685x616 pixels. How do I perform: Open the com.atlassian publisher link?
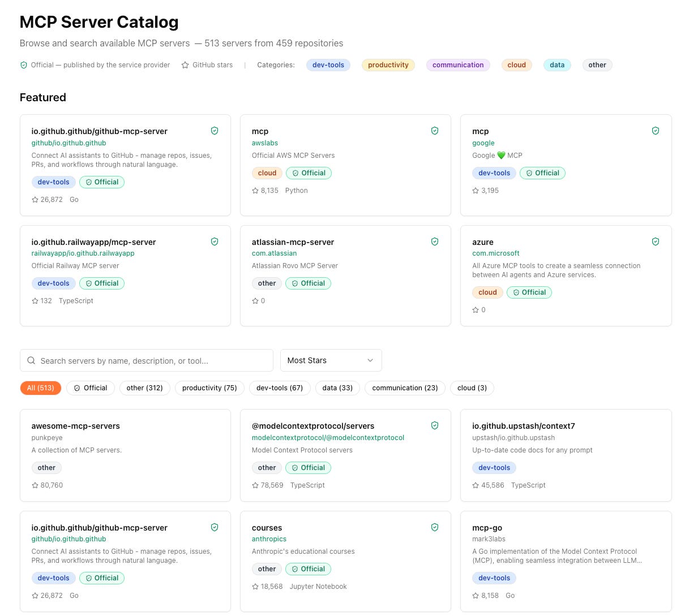[275, 253]
